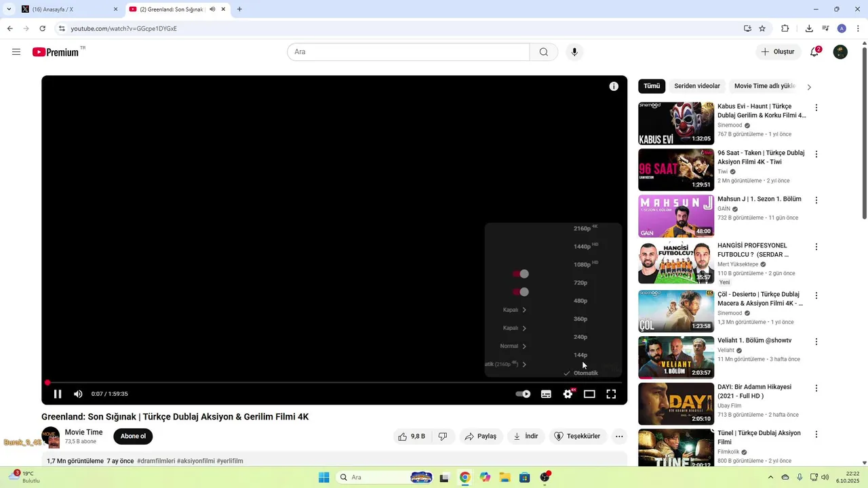This screenshot has height=488, width=868.
Task: Open OBS Studio from taskbar
Action: point(545,477)
